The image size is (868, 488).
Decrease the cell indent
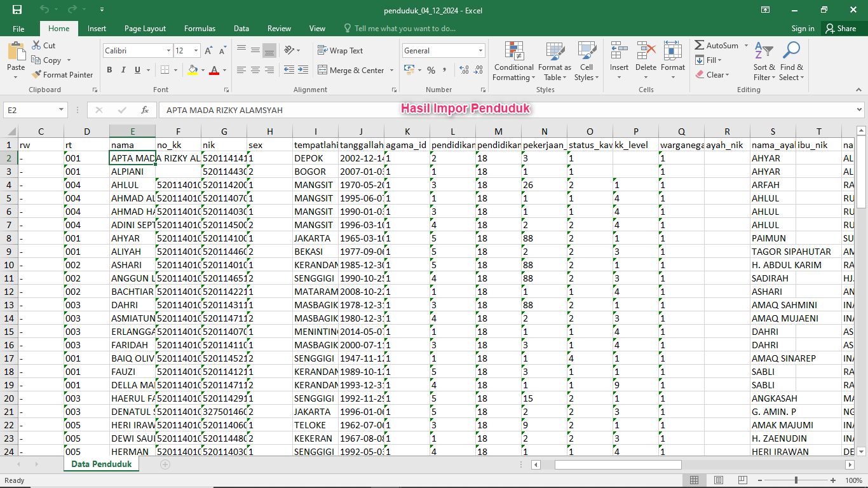288,70
